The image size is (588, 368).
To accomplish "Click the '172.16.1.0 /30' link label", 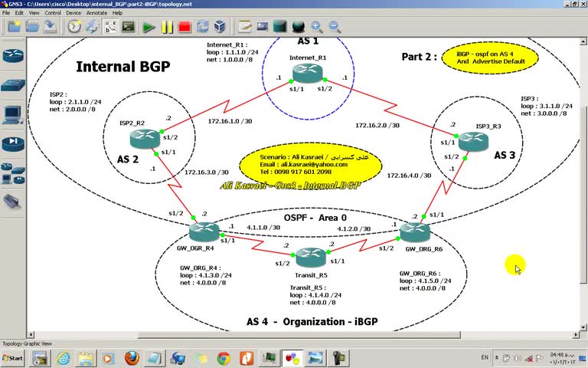I will click(x=230, y=121).
